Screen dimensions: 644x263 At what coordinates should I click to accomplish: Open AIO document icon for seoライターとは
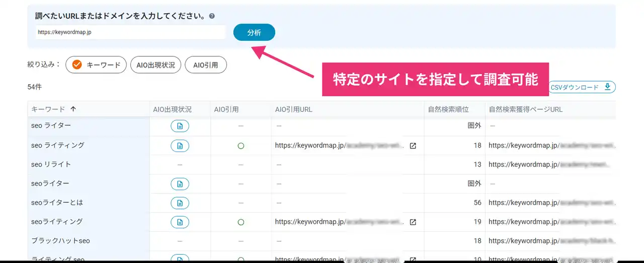[x=180, y=203]
